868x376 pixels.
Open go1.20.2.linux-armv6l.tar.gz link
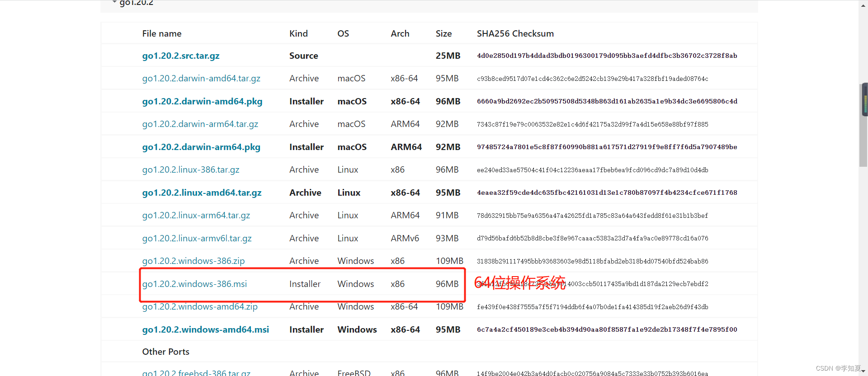click(197, 238)
